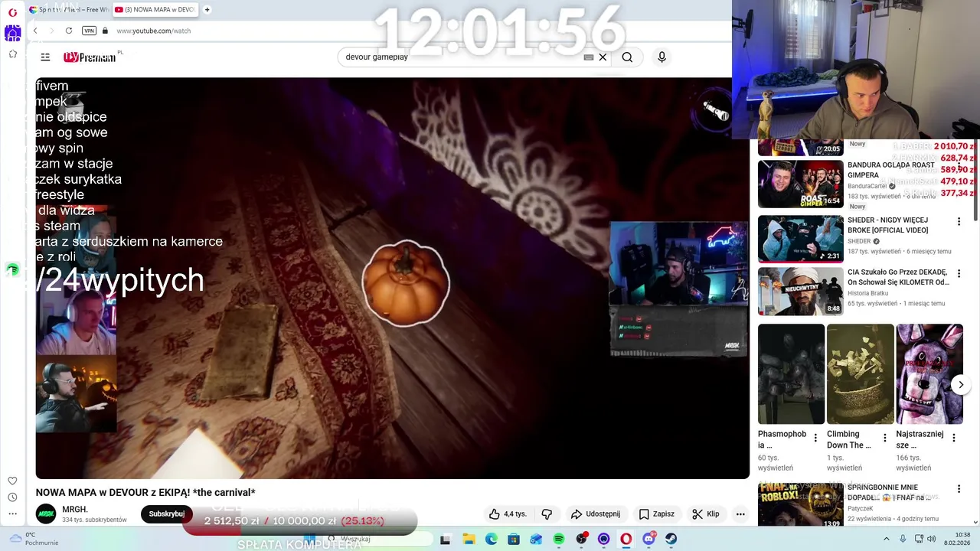The image size is (980, 551).
Task: Open MRGH. channel avatar
Action: (x=46, y=514)
